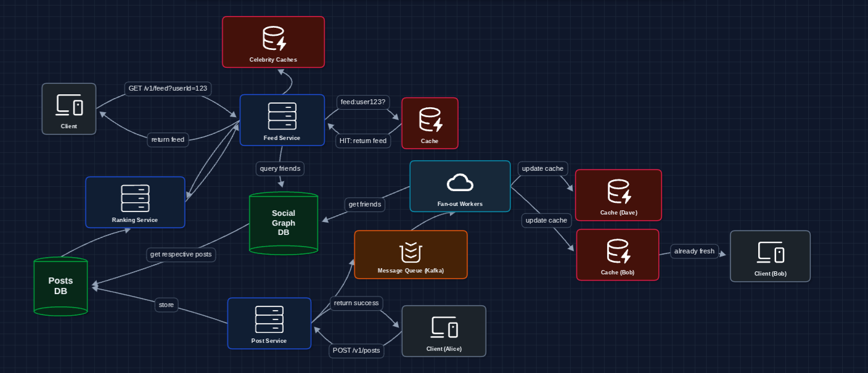
Task: Select the Social Graph DB cylinder
Action: point(284,223)
